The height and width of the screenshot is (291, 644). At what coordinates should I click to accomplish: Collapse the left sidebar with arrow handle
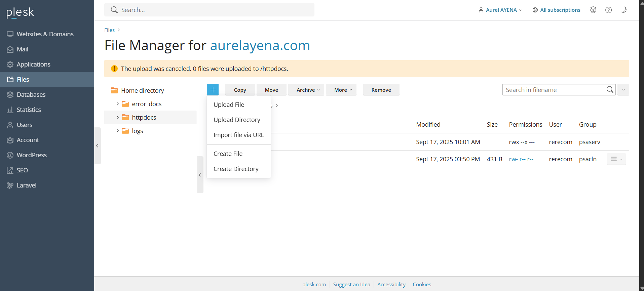[x=97, y=146]
